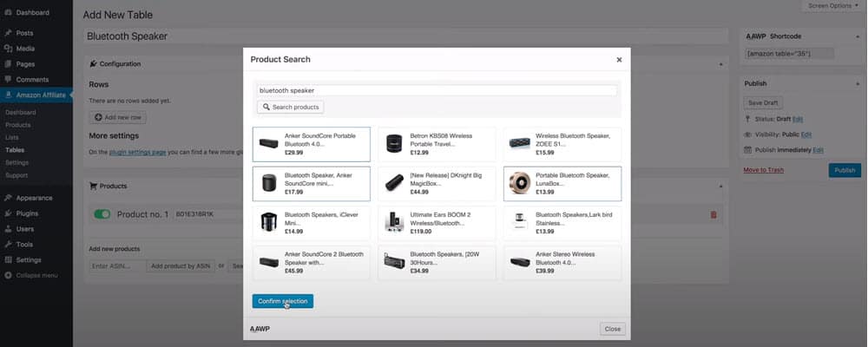Click the Collapse menu arrow icon
The width and height of the screenshot is (868, 347).
(9, 275)
